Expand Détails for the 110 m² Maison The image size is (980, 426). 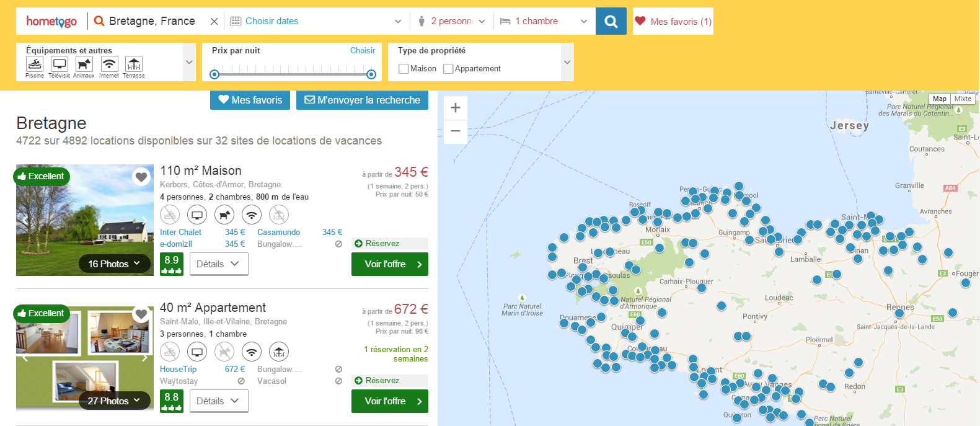(x=218, y=264)
